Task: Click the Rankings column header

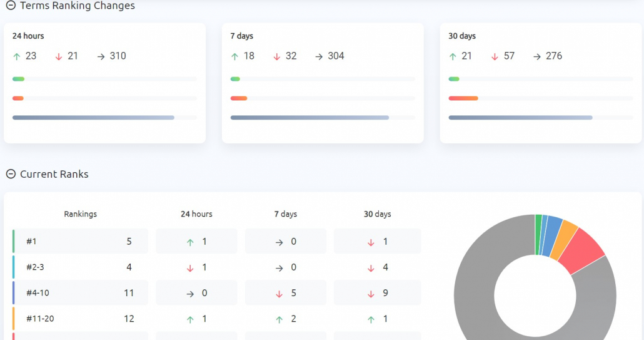Action: point(81,214)
